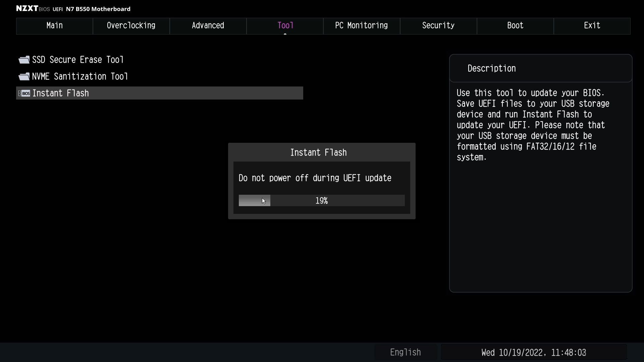Open NVME Sanitization Tool entry

[x=80, y=76]
